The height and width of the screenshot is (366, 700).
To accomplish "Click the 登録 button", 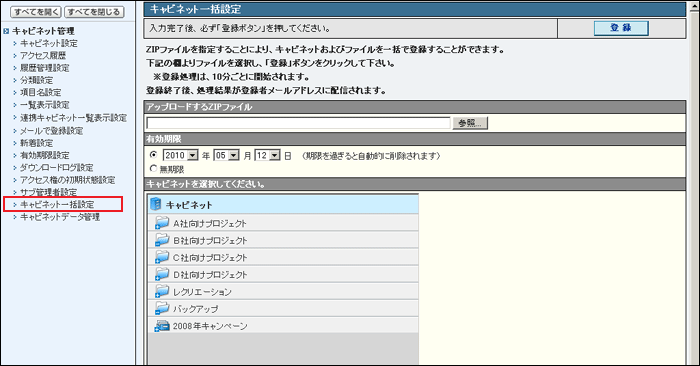I will click(621, 28).
